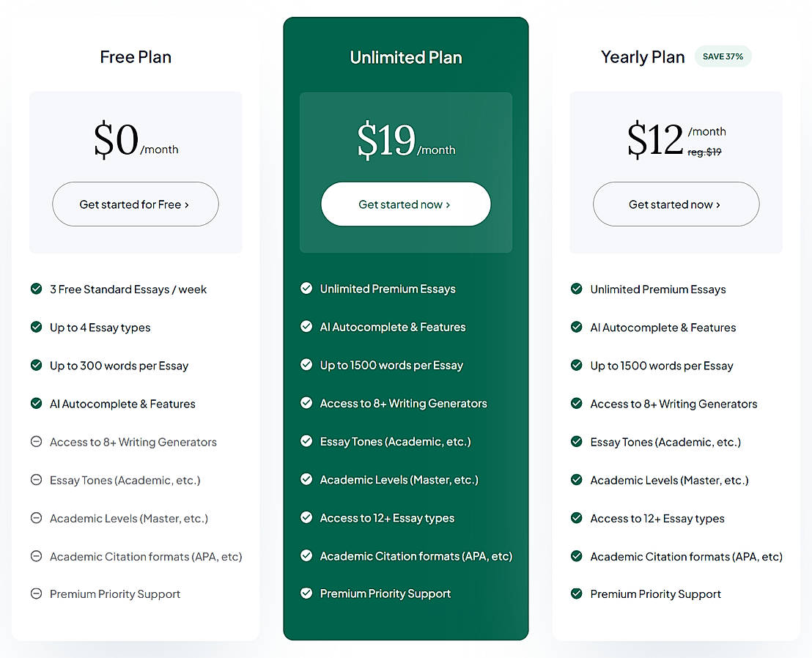The height and width of the screenshot is (658, 812).
Task: Click checkmark beside Up to 300 words per Essay
Action: click(36, 365)
